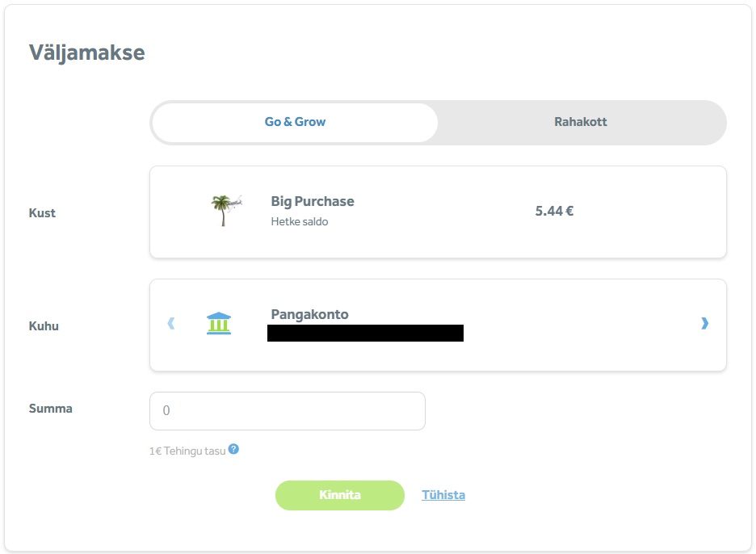Click the Väljamakse page heading
The image size is (756, 554).
87,52
